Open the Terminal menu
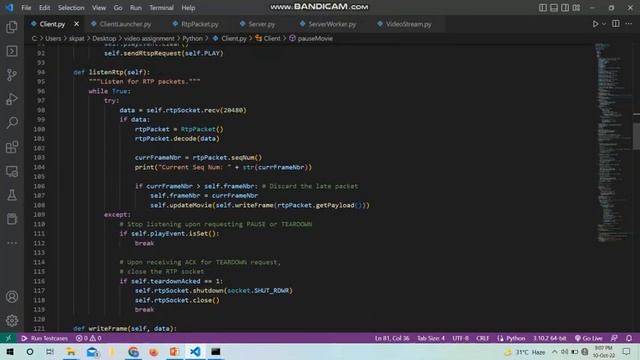The height and width of the screenshot is (360, 640). [x=161, y=8]
